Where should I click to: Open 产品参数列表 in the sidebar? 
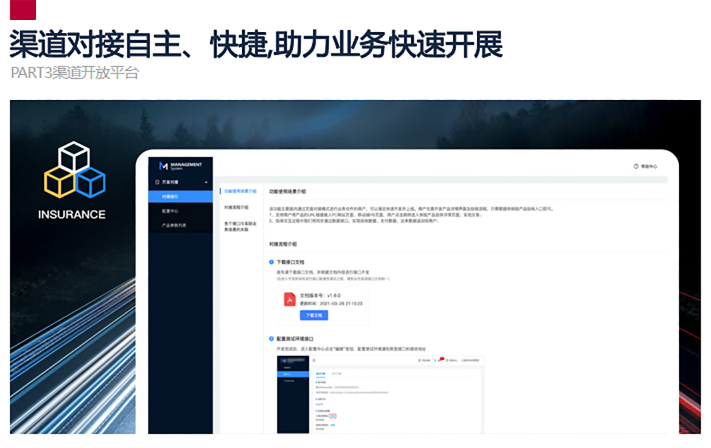[176, 226]
